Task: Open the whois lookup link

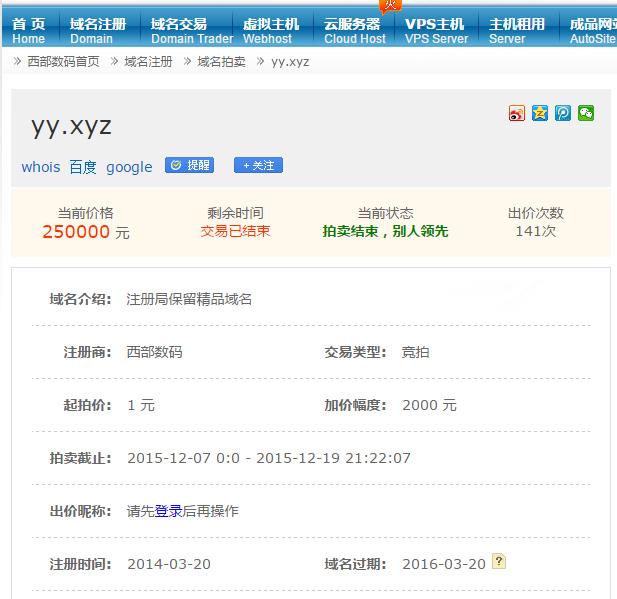Action: point(41,167)
